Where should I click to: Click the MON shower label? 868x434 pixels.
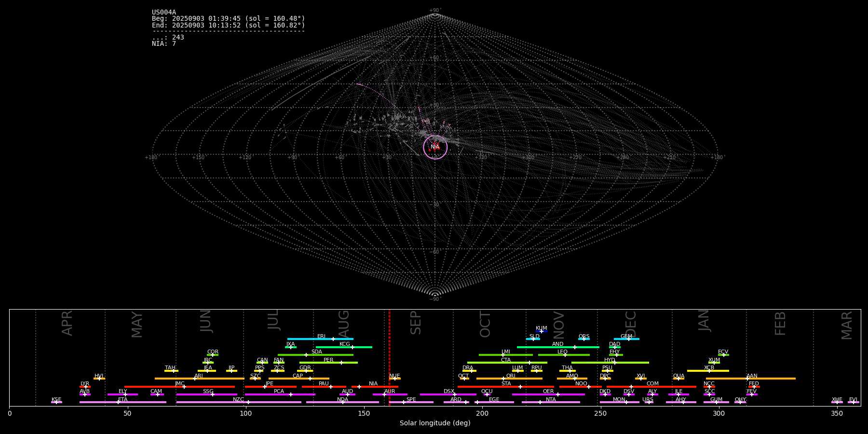click(619, 400)
